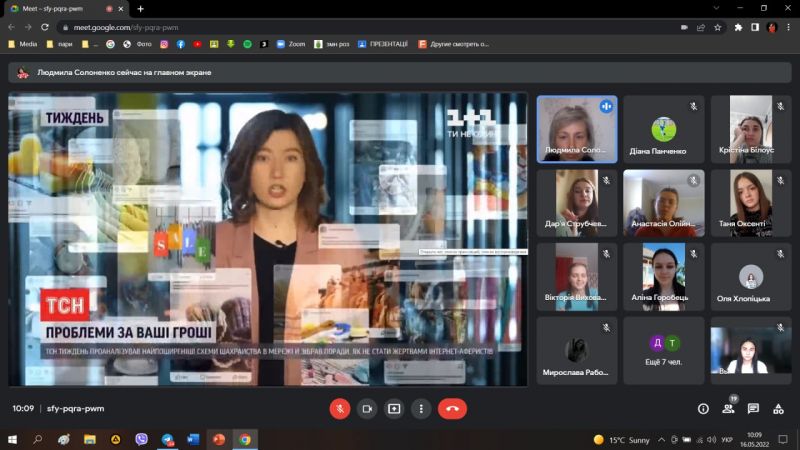Select Аліна Горобець's video tile

[x=664, y=277]
